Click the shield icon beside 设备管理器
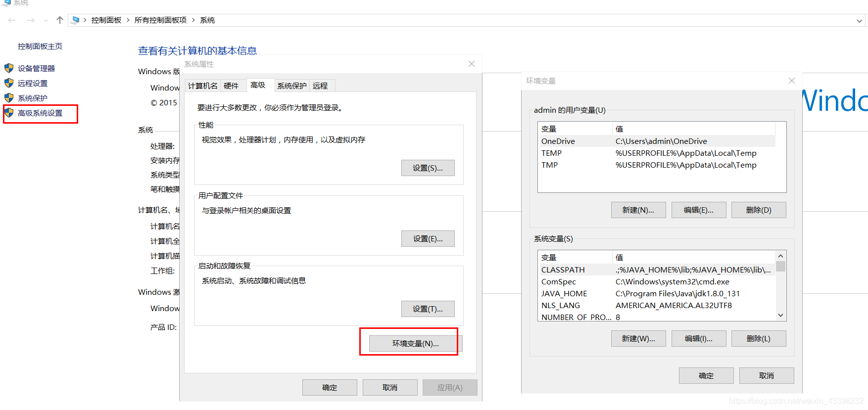868x410 pixels. pos(9,68)
